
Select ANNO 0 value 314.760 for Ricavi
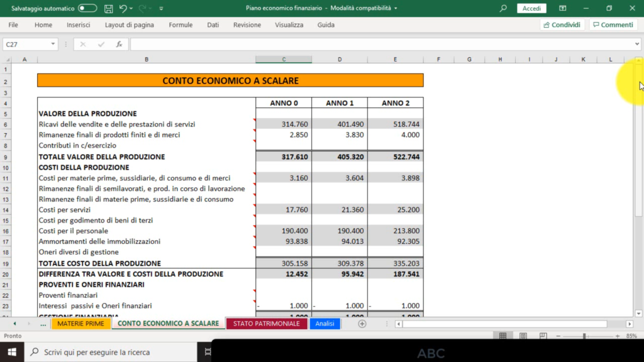(x=284, y=124)
